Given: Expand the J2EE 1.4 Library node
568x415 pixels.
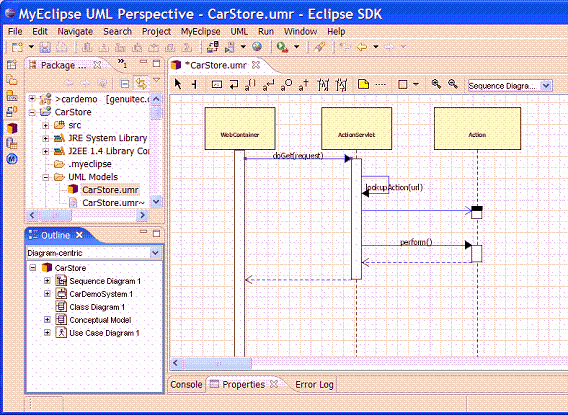Looking at the screenshot, I should (x=46, y=151).
